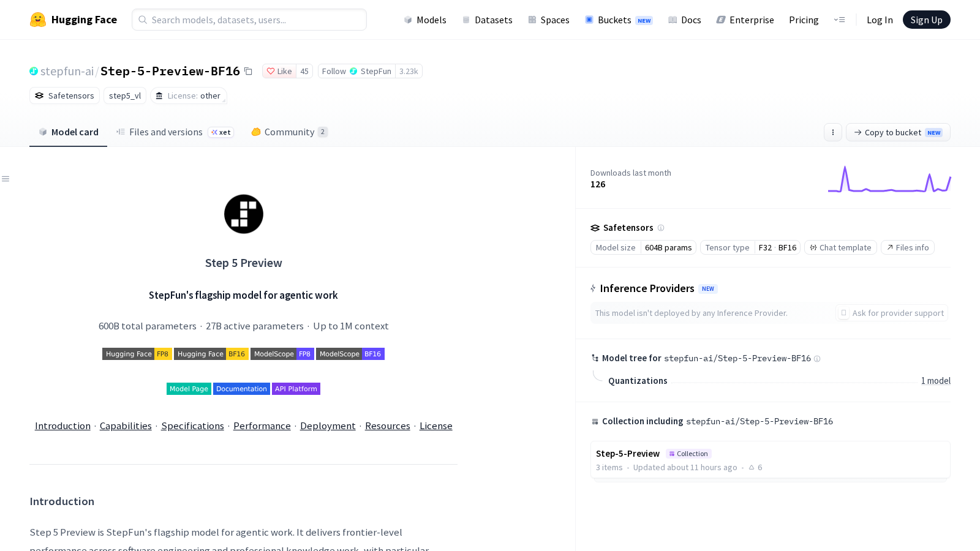Click the Copy to bucket button
This screenshot has height=551, width=980.
click(x=898, y=132)
